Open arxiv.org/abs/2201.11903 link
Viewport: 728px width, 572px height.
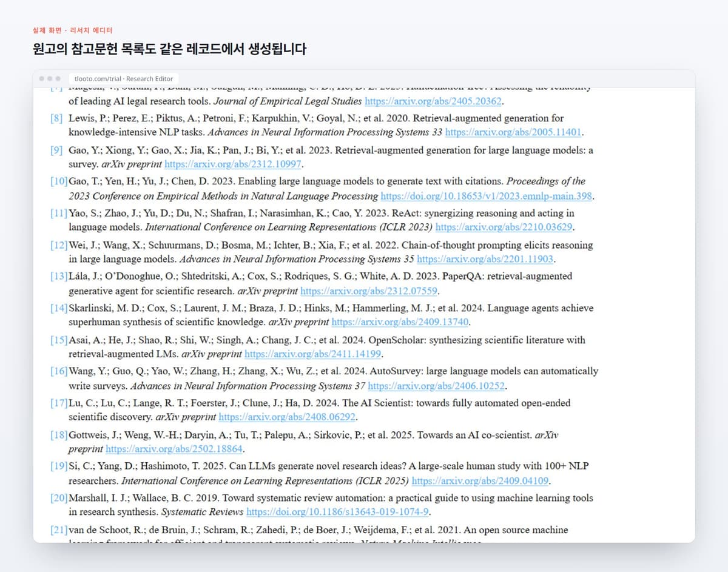(486, 259)
